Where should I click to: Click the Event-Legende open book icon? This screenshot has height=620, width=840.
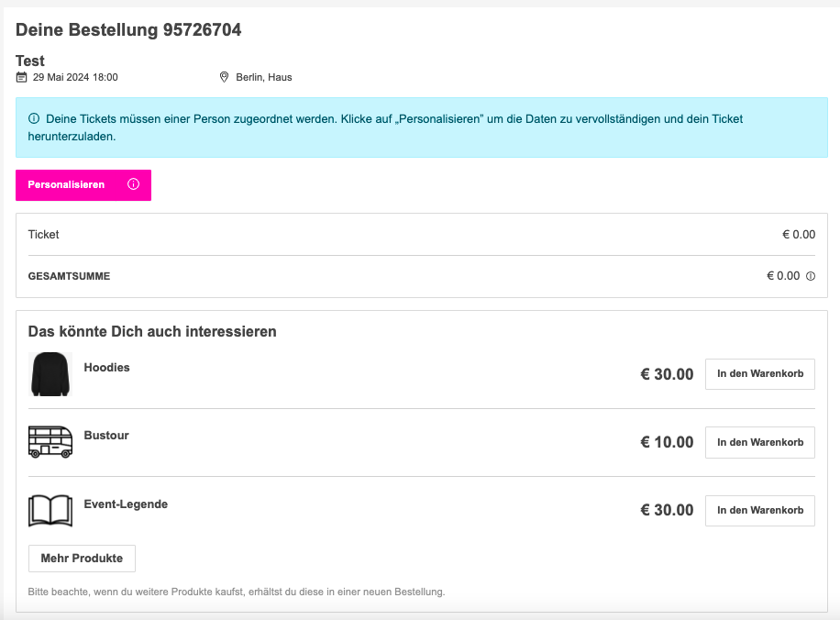50,511
